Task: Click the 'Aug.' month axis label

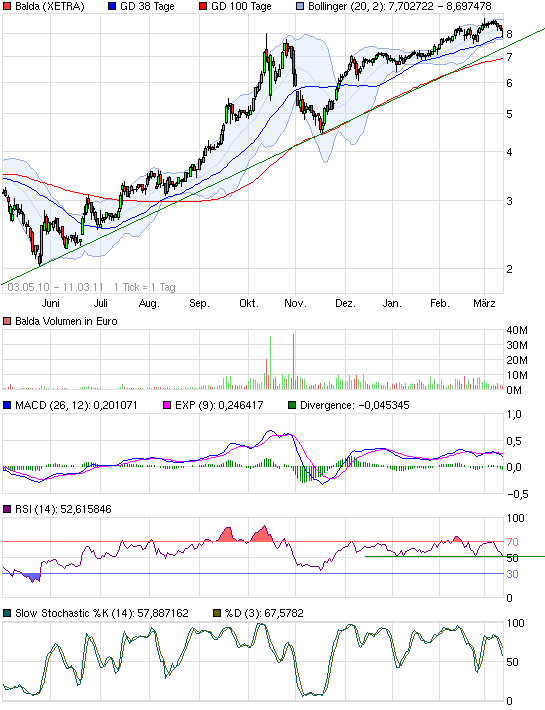Action: [x=149, y=303]
